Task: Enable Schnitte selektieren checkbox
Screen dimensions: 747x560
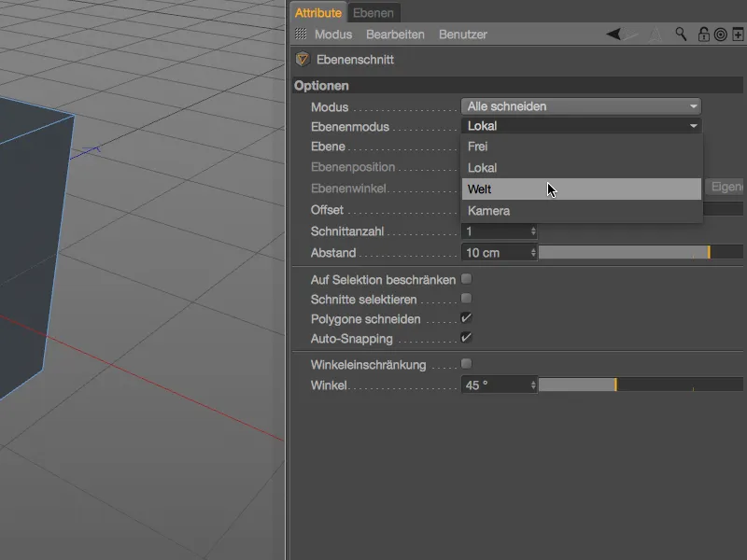Action: point(466,299)
